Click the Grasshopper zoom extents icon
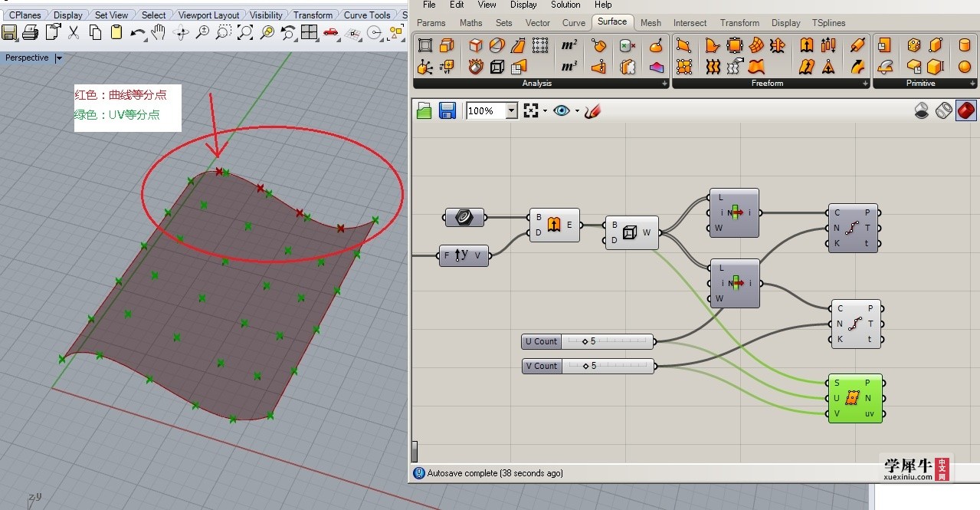The width and height of the screenshot is (980, 510). tap(531, 111)
